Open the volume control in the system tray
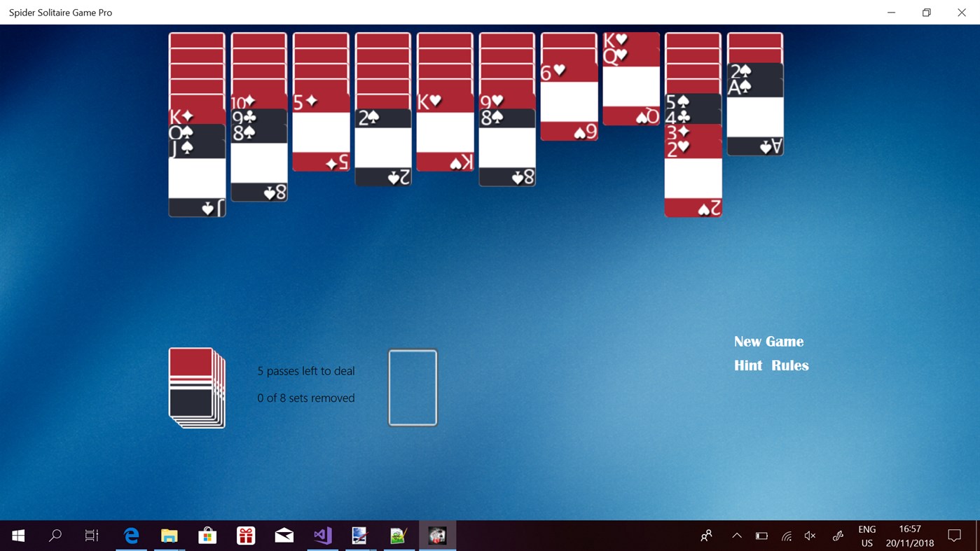This screenshot has height=551, width=980. (x=809, y=536)
